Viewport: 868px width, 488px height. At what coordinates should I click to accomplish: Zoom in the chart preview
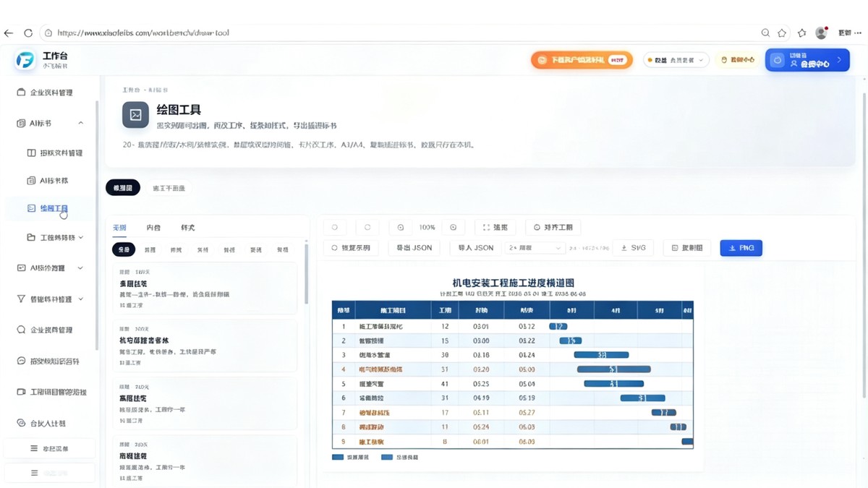pyautogui.click(x=454, y=227)
